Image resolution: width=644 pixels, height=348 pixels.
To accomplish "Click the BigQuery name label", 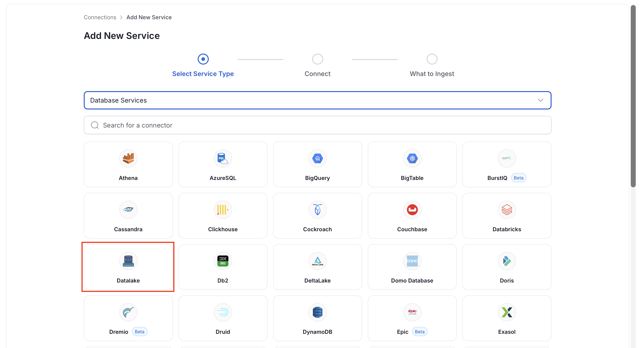I will pos(317,178).
